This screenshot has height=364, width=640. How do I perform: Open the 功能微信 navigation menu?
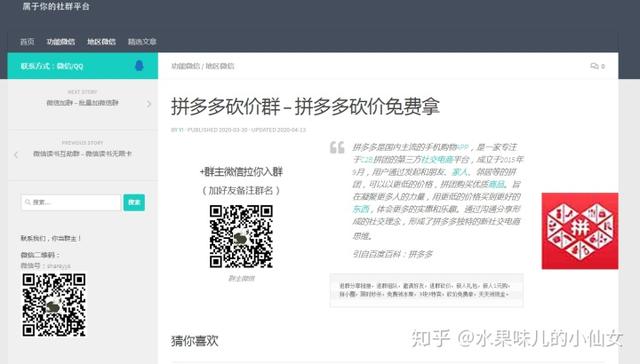click(x=60, y=42)
